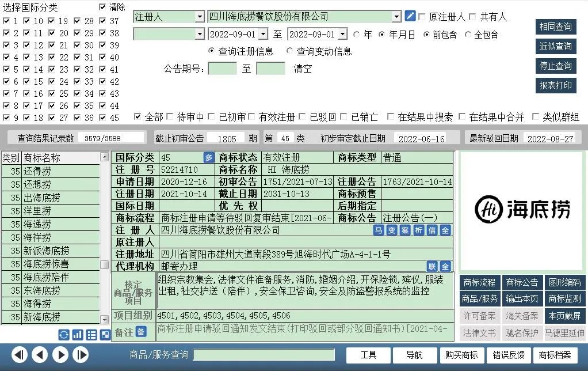
Task: Open the 商标公告 panel button
Action: [x=522, y=282]
